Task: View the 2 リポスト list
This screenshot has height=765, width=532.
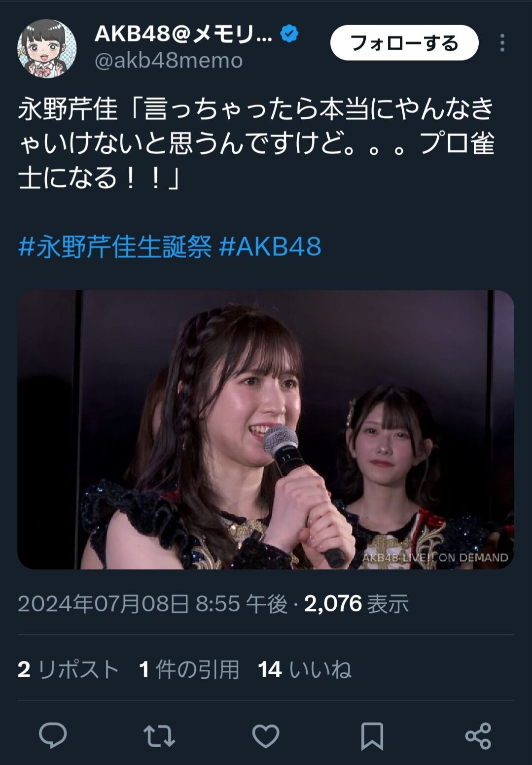Action: click(69, 669)
